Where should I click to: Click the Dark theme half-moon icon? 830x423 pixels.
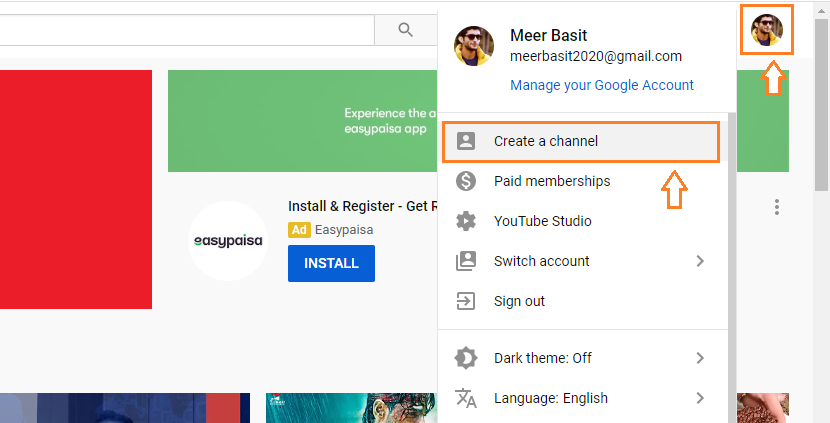pos(466,358)
